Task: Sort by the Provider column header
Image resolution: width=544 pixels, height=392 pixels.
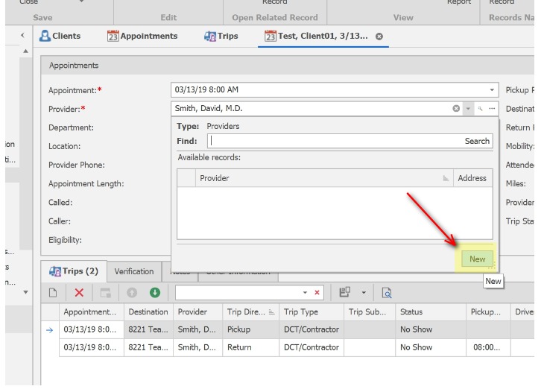Action: pos(324,178)
